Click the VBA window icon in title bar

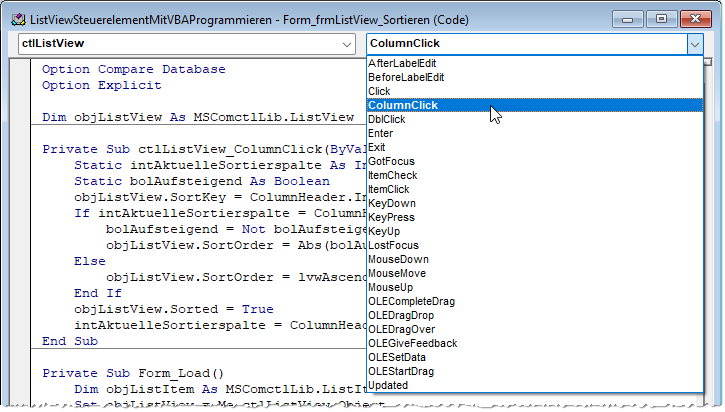pos(14,15)
